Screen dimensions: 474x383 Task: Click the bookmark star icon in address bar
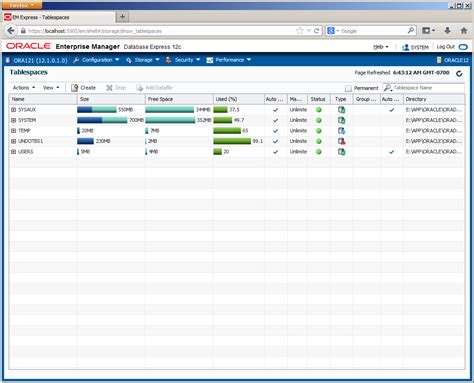pos(300,31)
